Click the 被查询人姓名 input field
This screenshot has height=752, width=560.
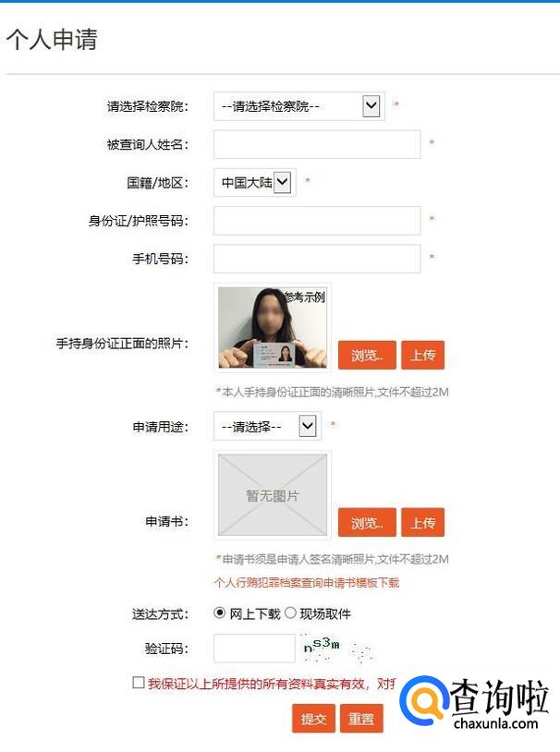point(317,144)
